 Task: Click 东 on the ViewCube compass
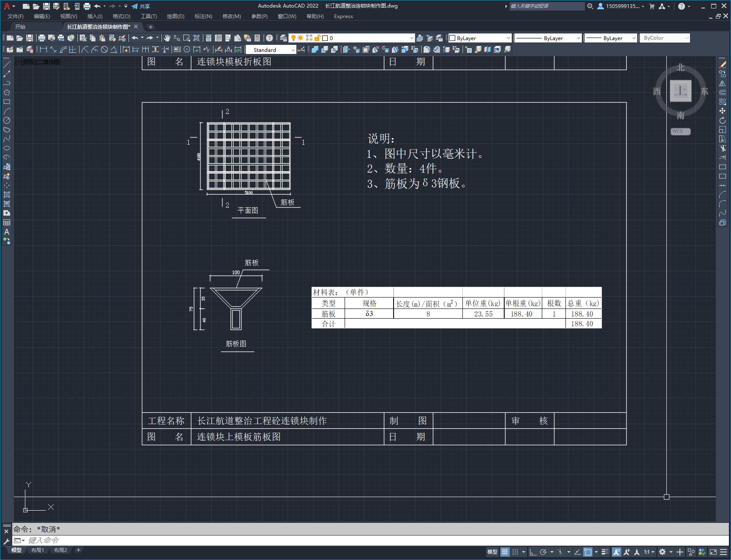(704, 91)
